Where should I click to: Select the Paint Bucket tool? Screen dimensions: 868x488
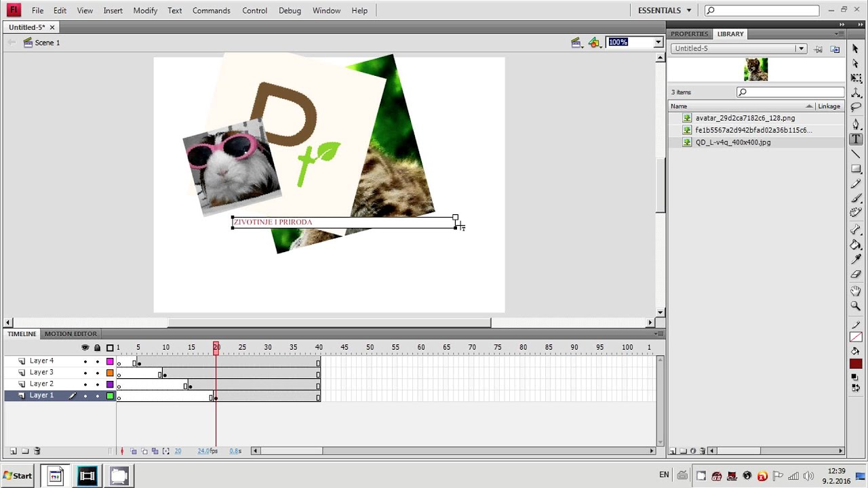[856, 245]
